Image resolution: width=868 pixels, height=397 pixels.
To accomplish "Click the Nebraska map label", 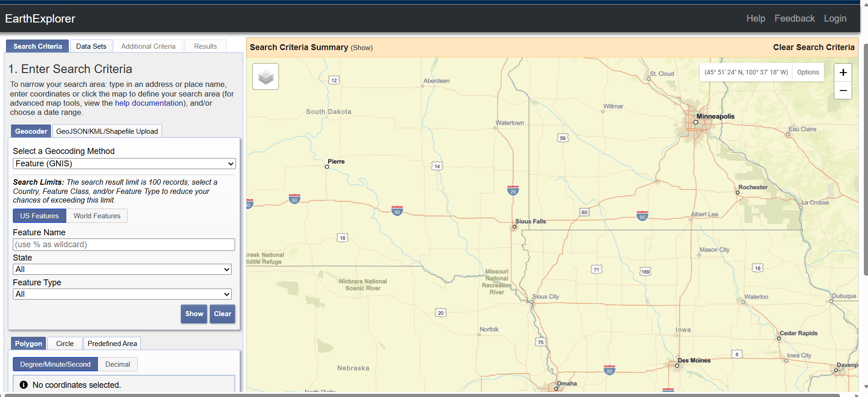I will [353, 368].
